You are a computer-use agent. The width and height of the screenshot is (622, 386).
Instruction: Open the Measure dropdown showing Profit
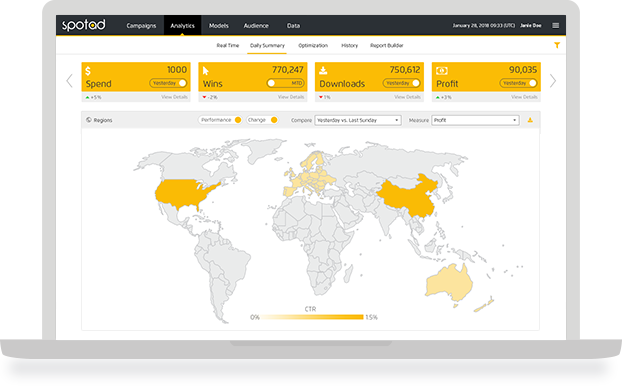click(475, 120)
